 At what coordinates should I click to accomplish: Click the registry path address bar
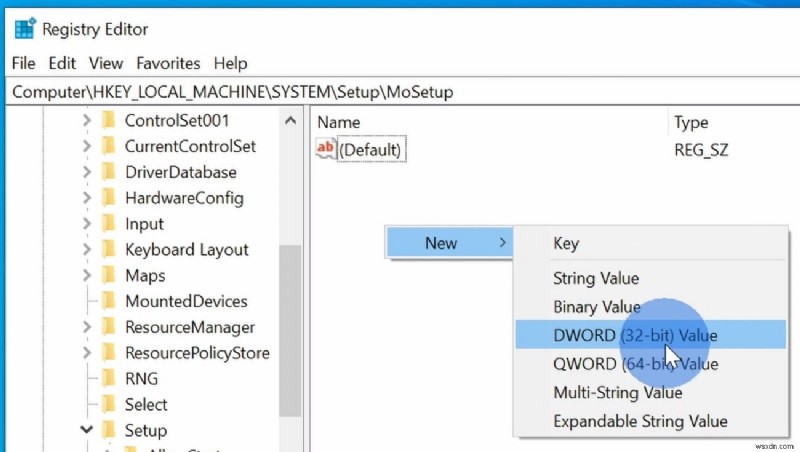(x=402, y=92)
